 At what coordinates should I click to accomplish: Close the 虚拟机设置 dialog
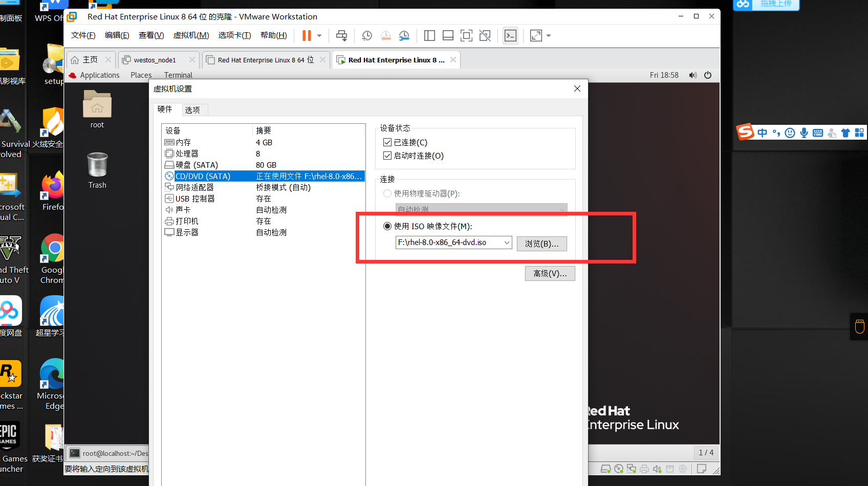(x=577, y=89)
